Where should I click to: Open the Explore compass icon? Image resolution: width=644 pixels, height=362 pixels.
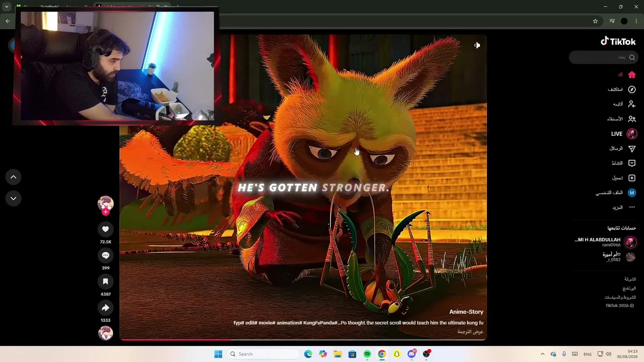[632, 89]
